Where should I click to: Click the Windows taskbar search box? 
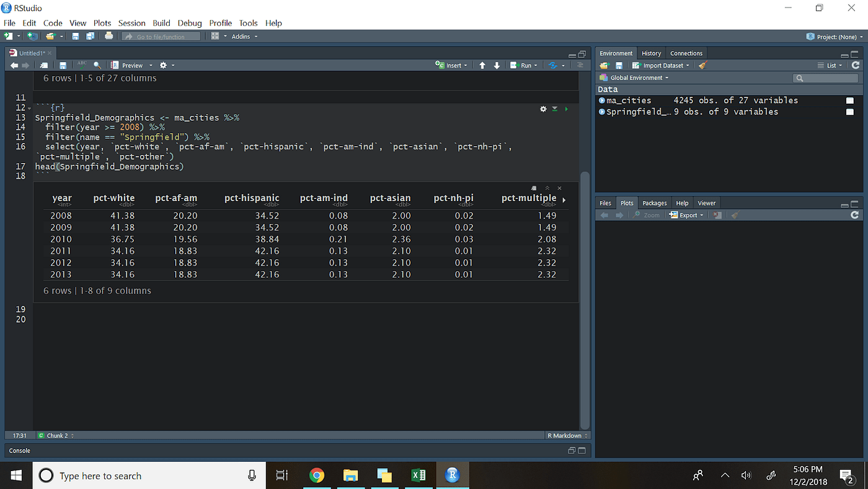[x=149, y=476]
